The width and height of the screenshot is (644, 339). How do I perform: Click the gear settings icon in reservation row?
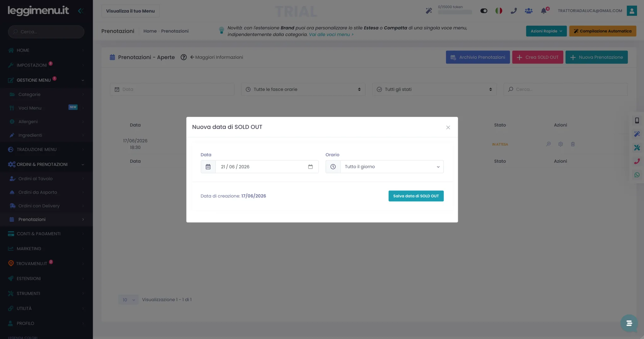point(560,144)
